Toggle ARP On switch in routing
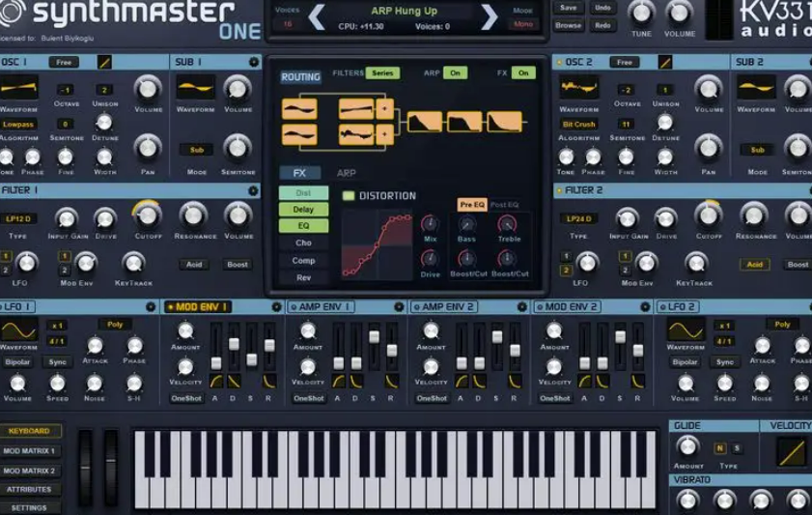Viewport: 812px width, 515px height. [x=455, y=73]
